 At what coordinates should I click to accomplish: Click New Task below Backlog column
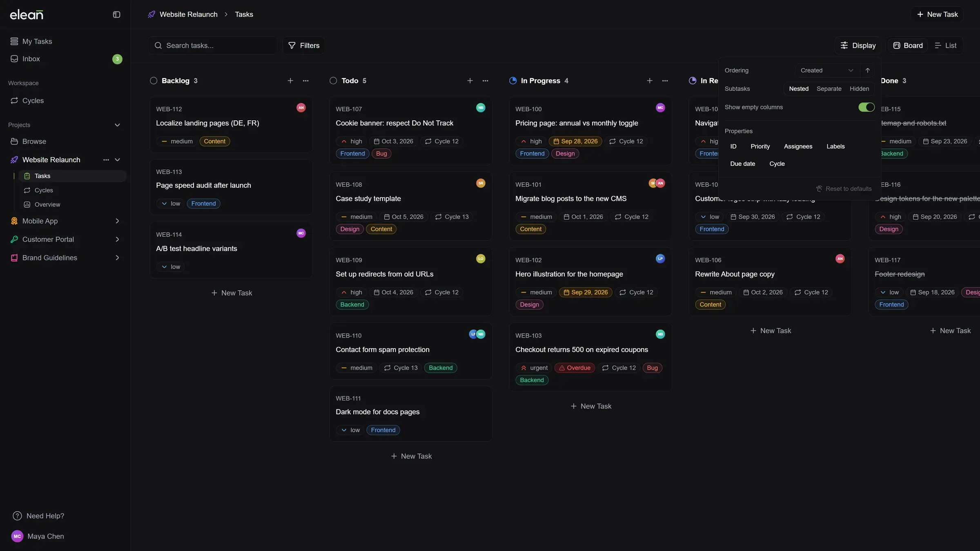coord(232,293)
